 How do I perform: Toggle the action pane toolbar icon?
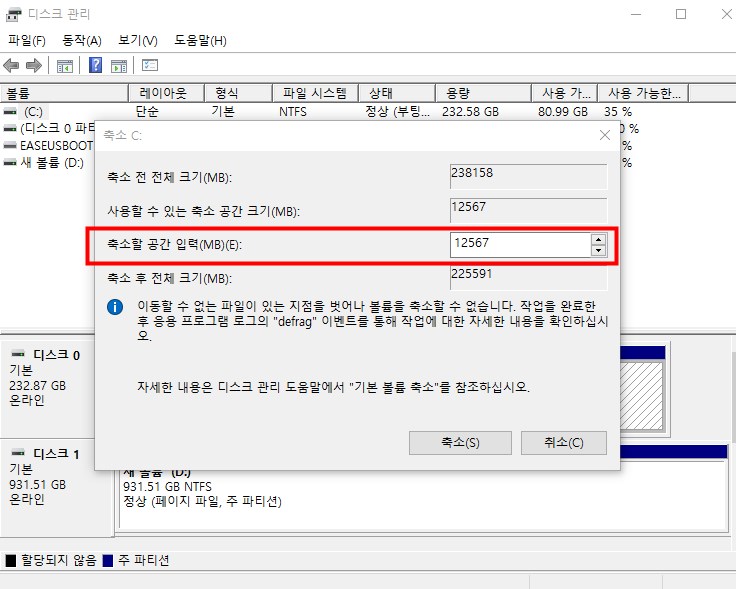[x=119, y=66]
